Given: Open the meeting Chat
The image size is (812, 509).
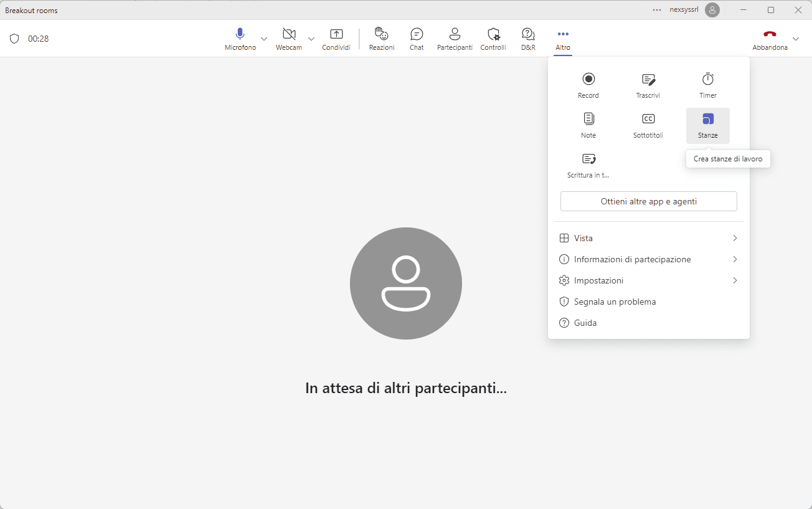Looking at the screenshot, I should [x=417, y=39].
